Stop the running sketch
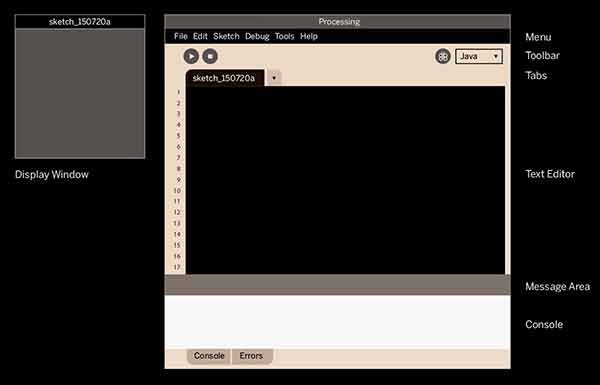600x385 pixels. 210,56
